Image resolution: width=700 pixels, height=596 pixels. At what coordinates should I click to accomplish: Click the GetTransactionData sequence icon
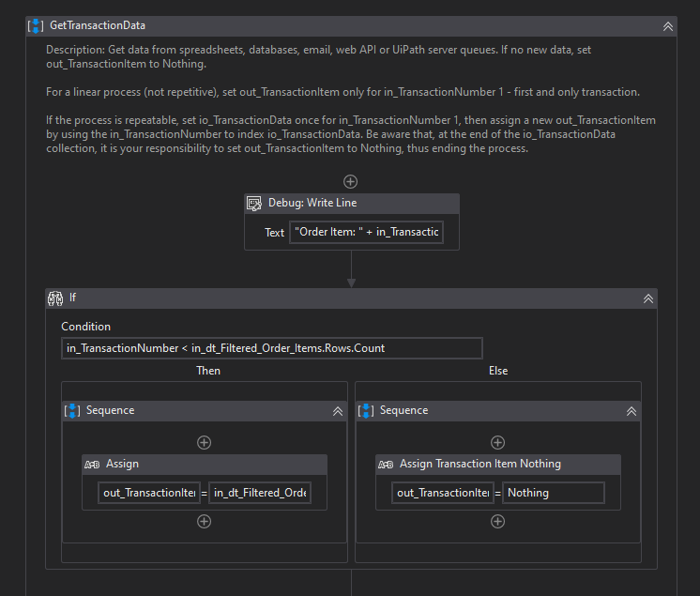(x=37, y=25)
